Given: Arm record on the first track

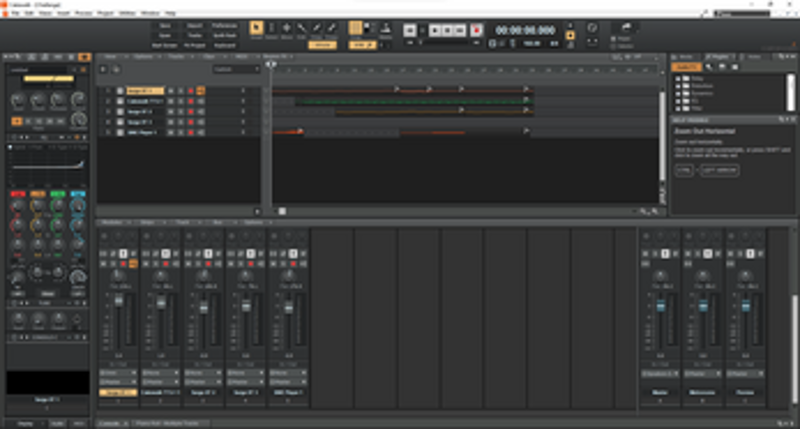Looking at the screenshot, I should coord(191,91).
